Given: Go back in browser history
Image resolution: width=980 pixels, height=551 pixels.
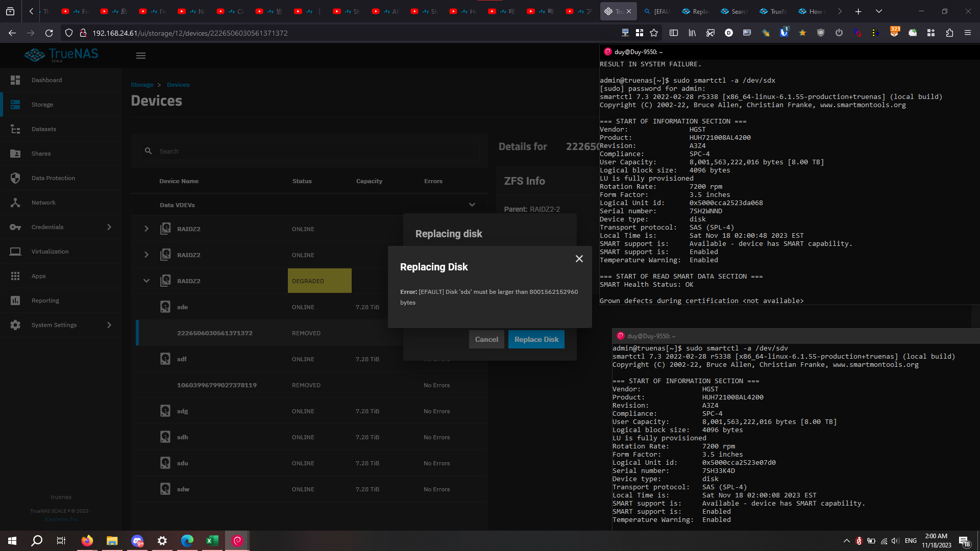Looking at the screenshot, I should tap(12, 33).
